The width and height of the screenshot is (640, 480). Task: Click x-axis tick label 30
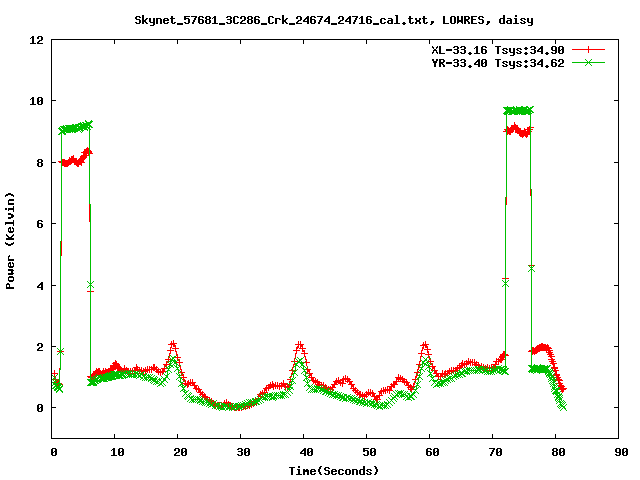(243, 452)
